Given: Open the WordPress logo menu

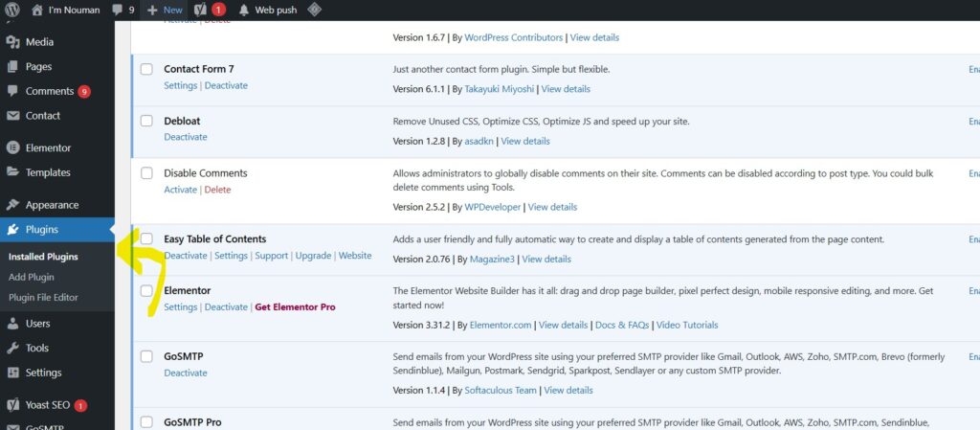Looking at the screenshot, I should tap(12, 10).
